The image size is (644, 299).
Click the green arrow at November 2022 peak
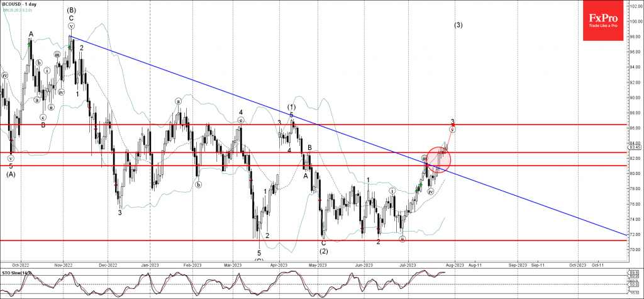[x=69, y=46]
